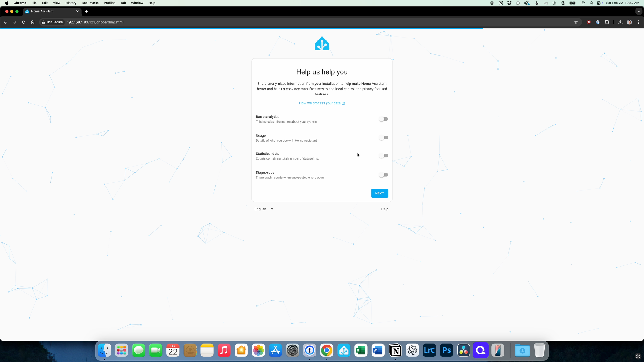
Task: Open the Bookmarks menu
Action: pyautogui.click(x=90, y=3)
